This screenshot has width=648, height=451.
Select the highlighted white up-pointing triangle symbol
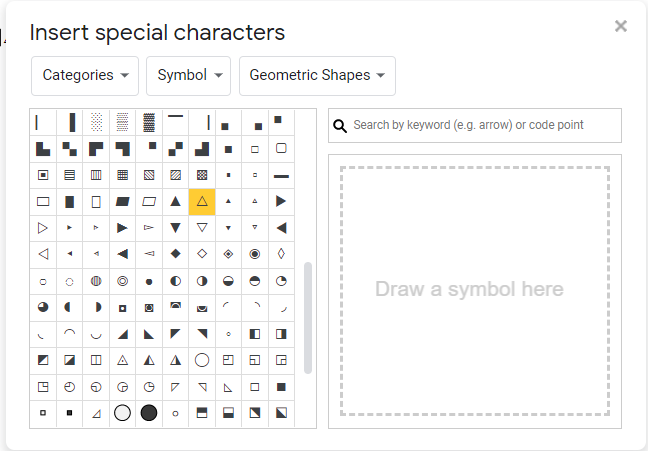[x=202, y=202]
